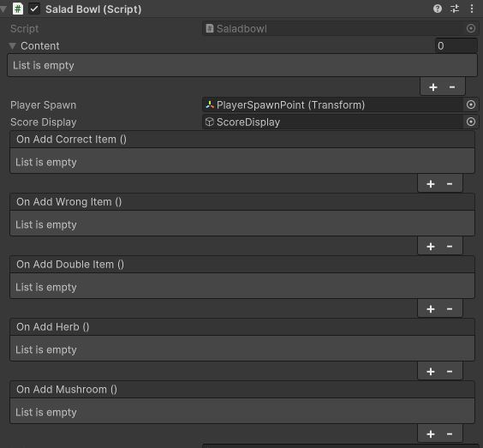The height and width of the screenshot is (448, 483).
Task: Remove listener from On Add Herb event
Action: tap(450, 372)
